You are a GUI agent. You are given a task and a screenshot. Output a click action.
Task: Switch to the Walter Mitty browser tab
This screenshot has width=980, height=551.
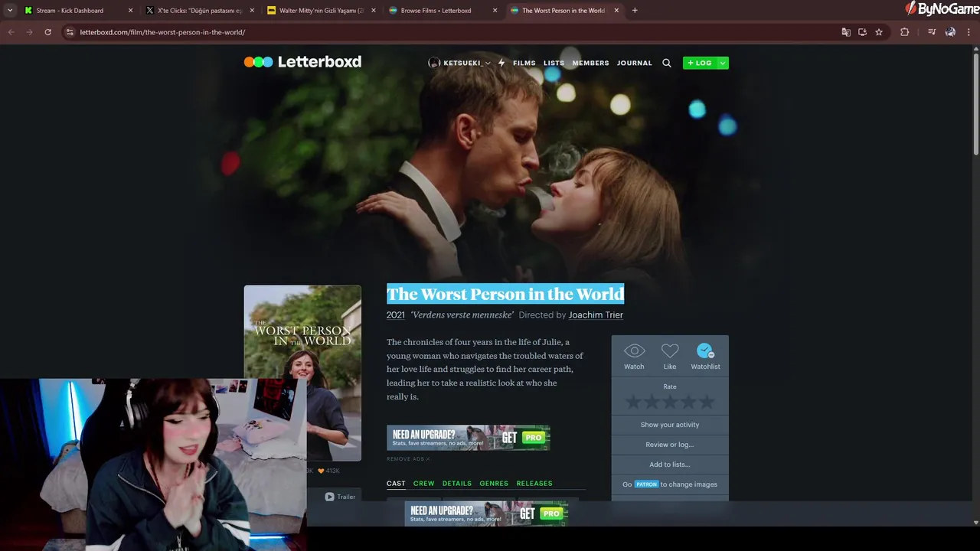tap(321, 11)
